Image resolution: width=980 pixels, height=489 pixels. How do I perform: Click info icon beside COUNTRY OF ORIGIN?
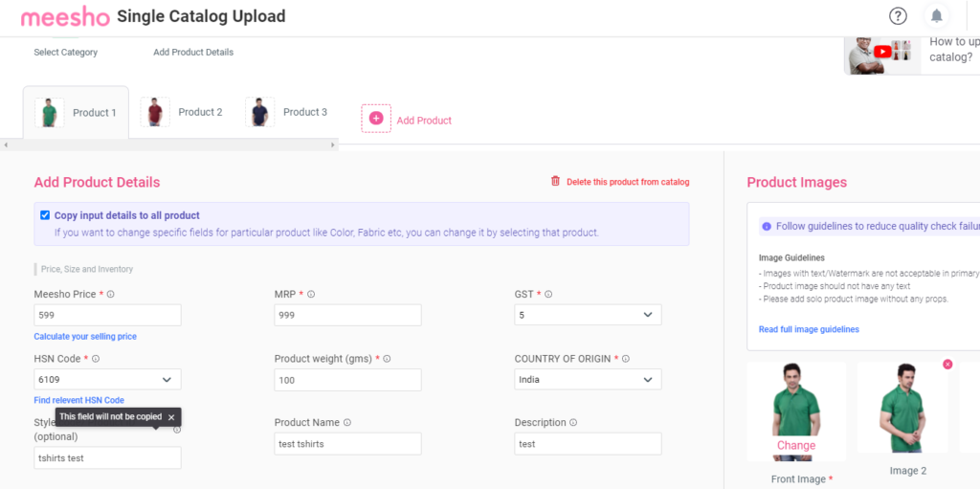[x=626, y=359]
